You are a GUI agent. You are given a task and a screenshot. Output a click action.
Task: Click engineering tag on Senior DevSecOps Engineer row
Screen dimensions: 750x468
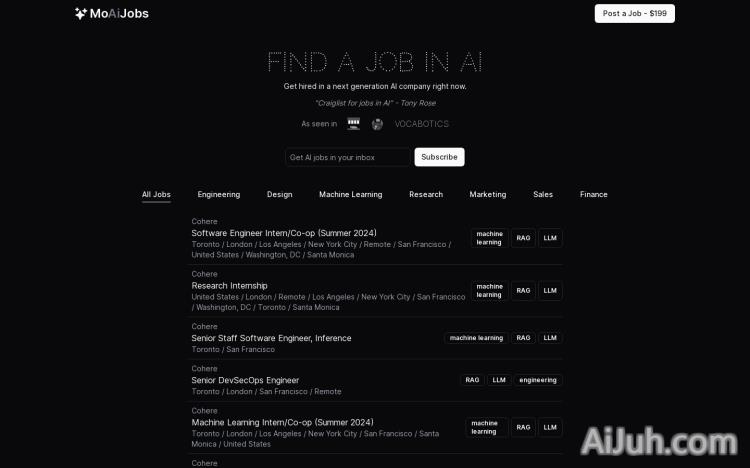pos(538,380)
